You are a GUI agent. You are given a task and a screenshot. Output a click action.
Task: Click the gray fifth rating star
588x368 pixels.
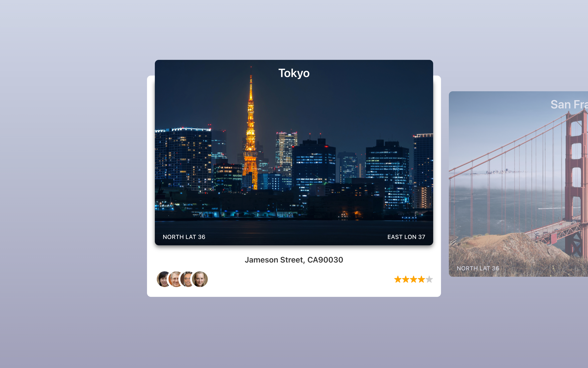pyautogui.click(x=429, y=279)
